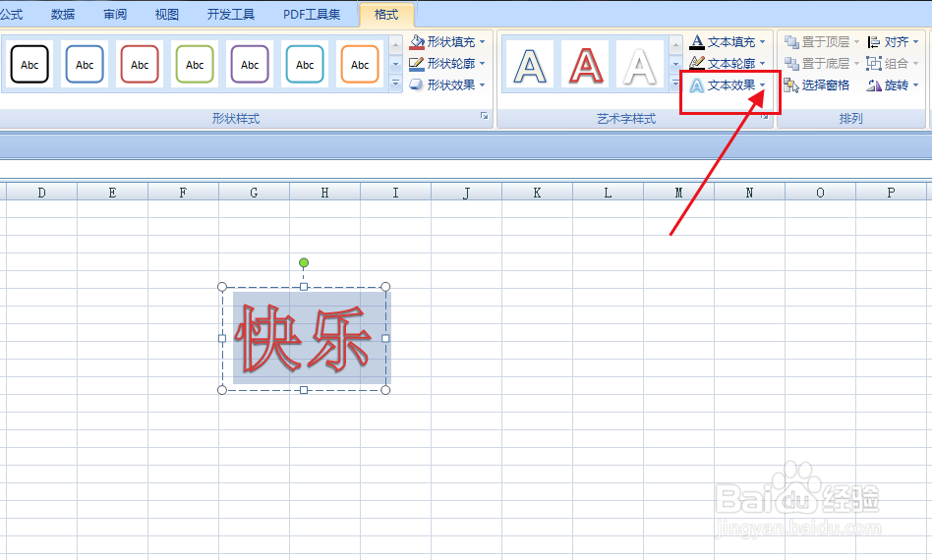Select column L header
932x560 pixels.
point(608,193)
